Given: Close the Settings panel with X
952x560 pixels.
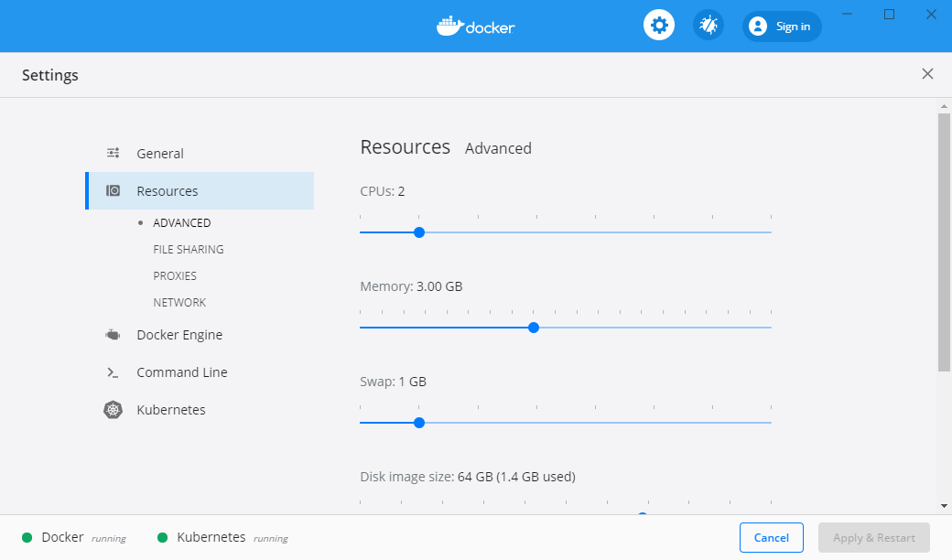Looking at the screenshot, I should point(927,74).
